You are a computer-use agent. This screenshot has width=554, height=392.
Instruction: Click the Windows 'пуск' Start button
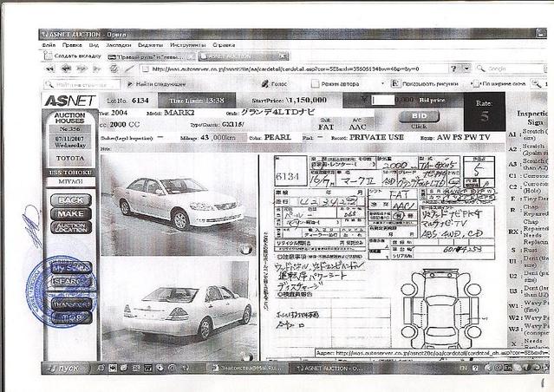point(64,369)
